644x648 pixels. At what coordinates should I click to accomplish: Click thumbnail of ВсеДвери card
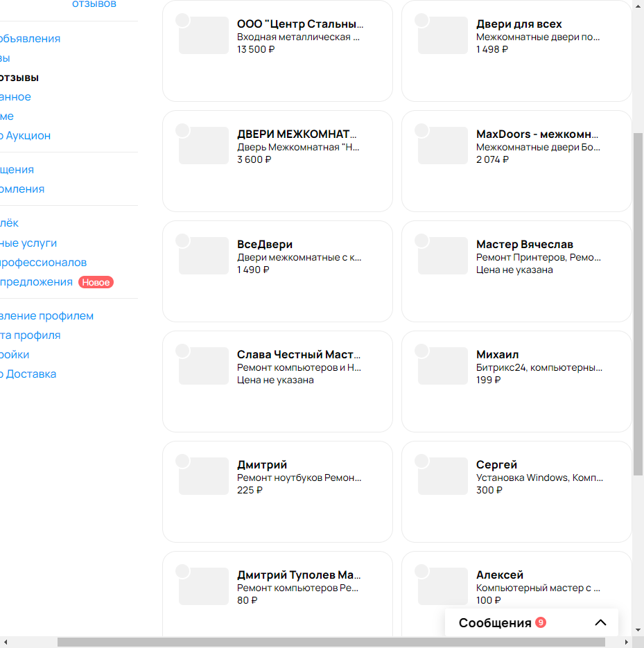pyautogui.click(x=204, y=256)
